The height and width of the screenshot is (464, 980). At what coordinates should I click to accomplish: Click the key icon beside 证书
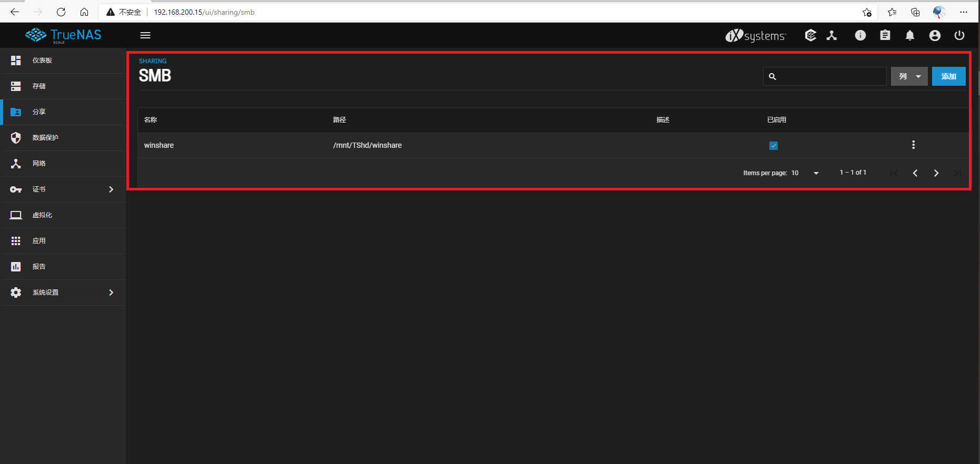(16, 189)
